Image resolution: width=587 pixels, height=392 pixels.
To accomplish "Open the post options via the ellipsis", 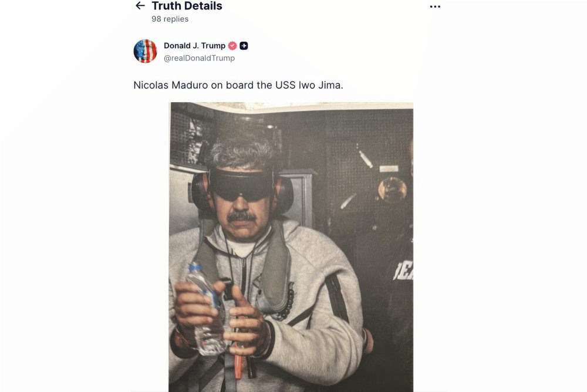I will point(435,6).
